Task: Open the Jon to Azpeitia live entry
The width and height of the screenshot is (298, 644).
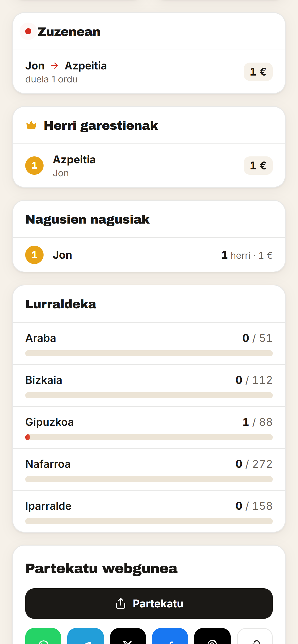Action: (149, 72)
